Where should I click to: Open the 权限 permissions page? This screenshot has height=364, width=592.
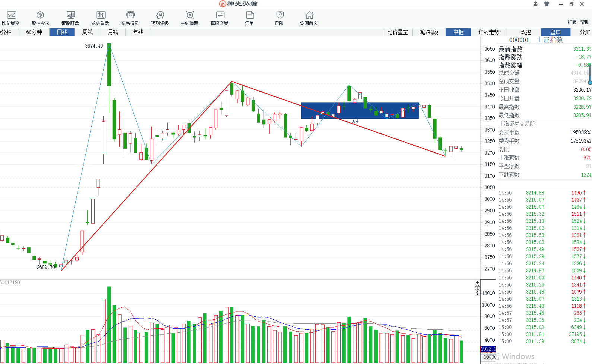pos(279,18)
